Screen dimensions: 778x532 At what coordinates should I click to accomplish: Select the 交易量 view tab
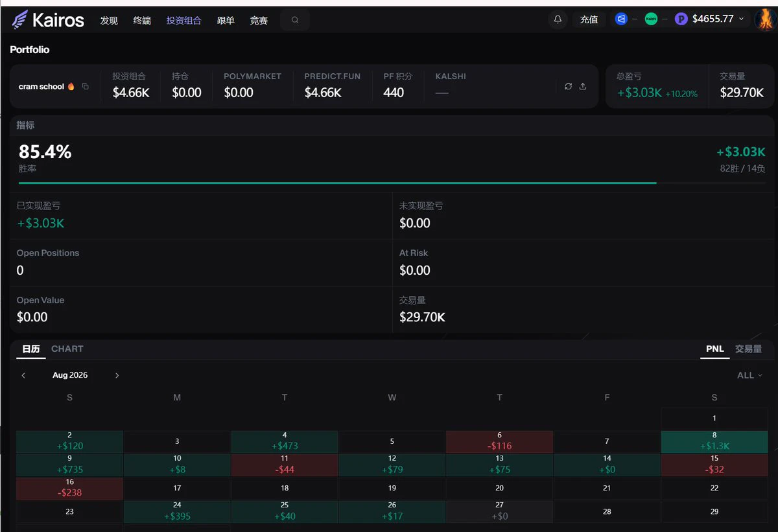click(x=748, y=349)
